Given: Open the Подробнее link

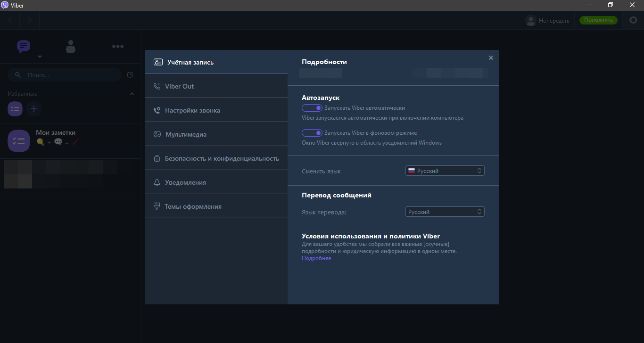Looking at the screenshot, I should [316, 258].
